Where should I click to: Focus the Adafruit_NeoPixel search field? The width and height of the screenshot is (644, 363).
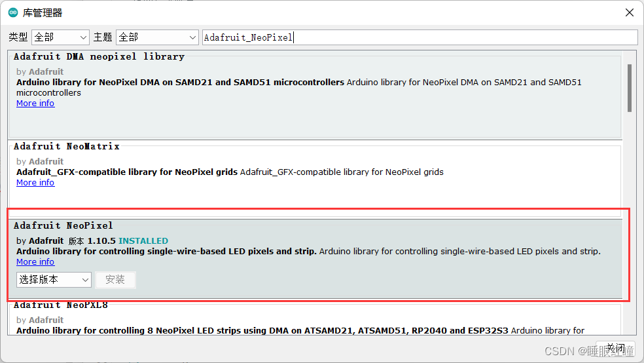[420, 37]
